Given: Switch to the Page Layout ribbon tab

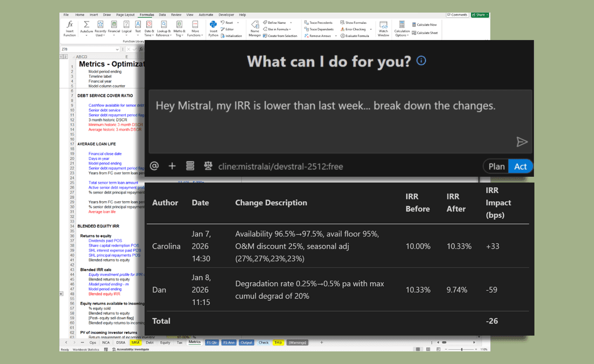Looking at the screenshot, I should tap(125, 14).
